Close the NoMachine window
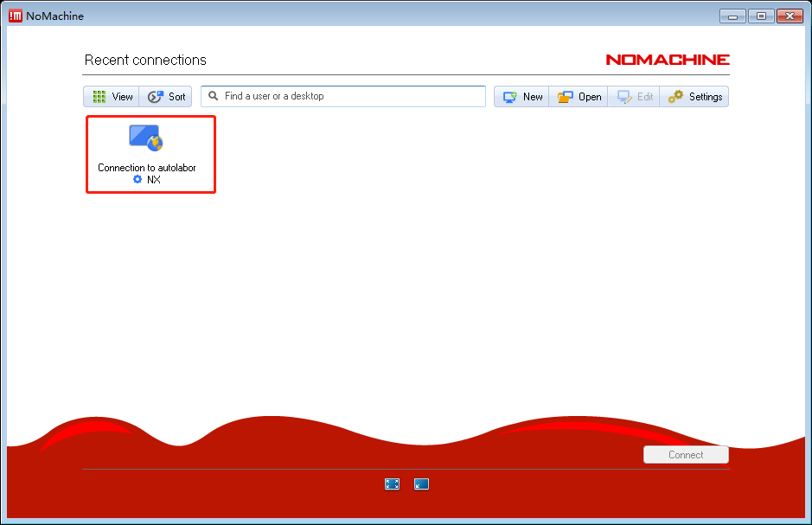The height and width of the screenshot is (525, 812). tap(789, 16)
